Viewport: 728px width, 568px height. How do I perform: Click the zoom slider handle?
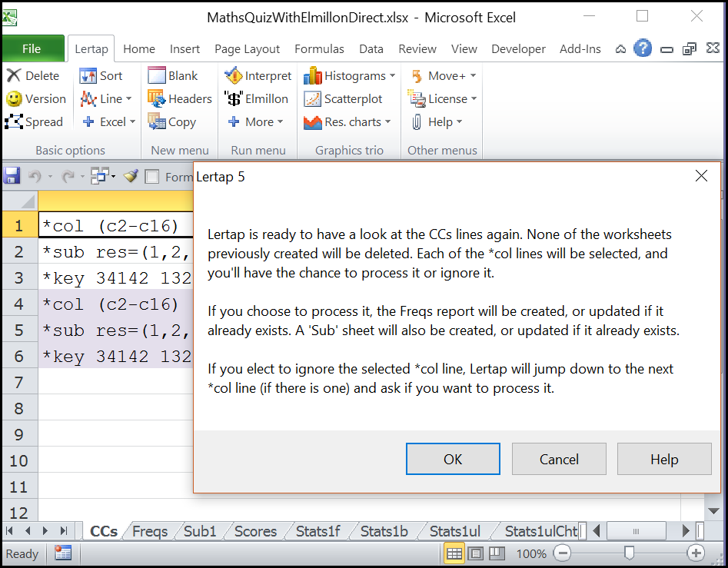629,553
